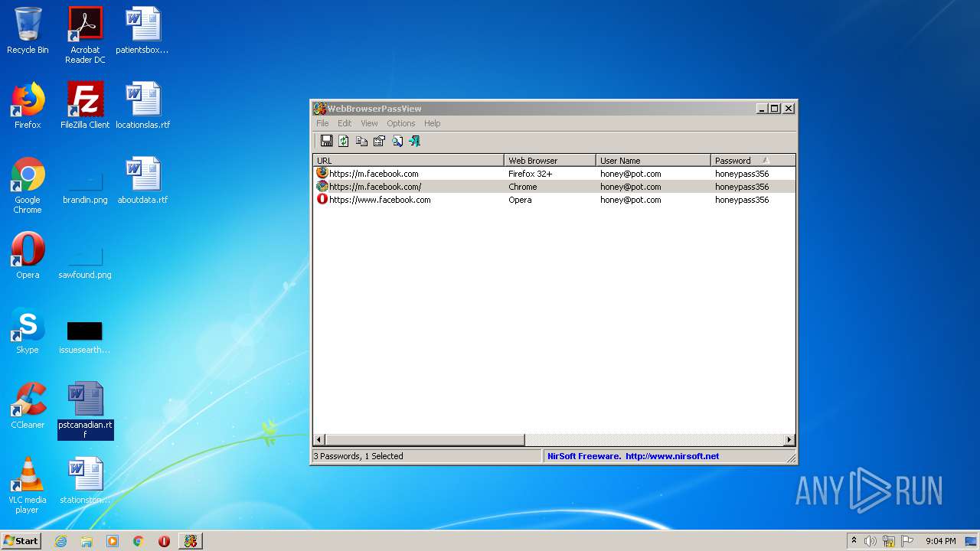Click the 'Firefox 32+' browser cell
980x551 pixels.
(531, 174)
